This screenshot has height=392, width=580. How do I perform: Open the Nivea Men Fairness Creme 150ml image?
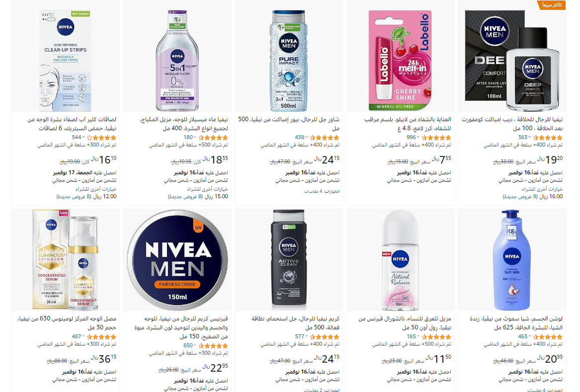pos(177,260)
